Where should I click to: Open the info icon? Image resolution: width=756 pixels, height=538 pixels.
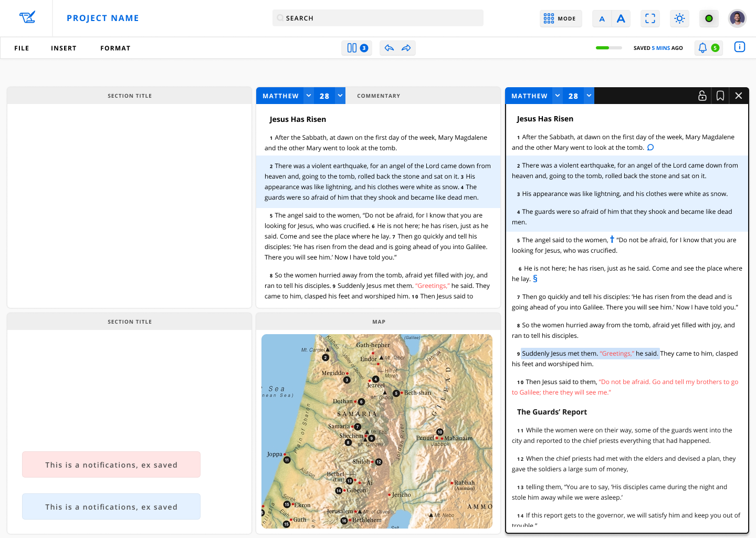[740, 47]
